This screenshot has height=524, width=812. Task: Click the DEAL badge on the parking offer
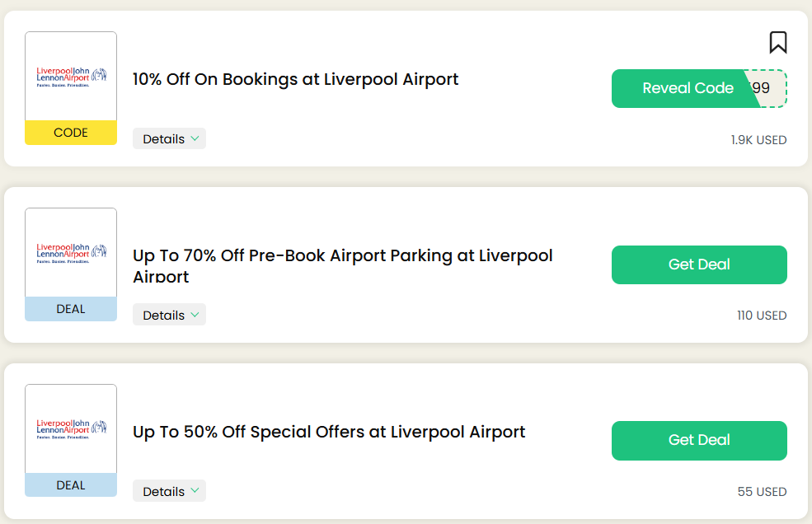[x=70, y=308]
